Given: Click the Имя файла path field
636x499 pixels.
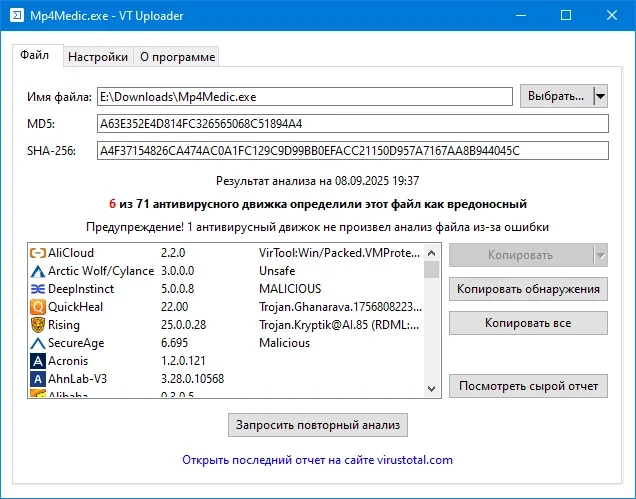Looking at the screenshot, I should (305, 97).
